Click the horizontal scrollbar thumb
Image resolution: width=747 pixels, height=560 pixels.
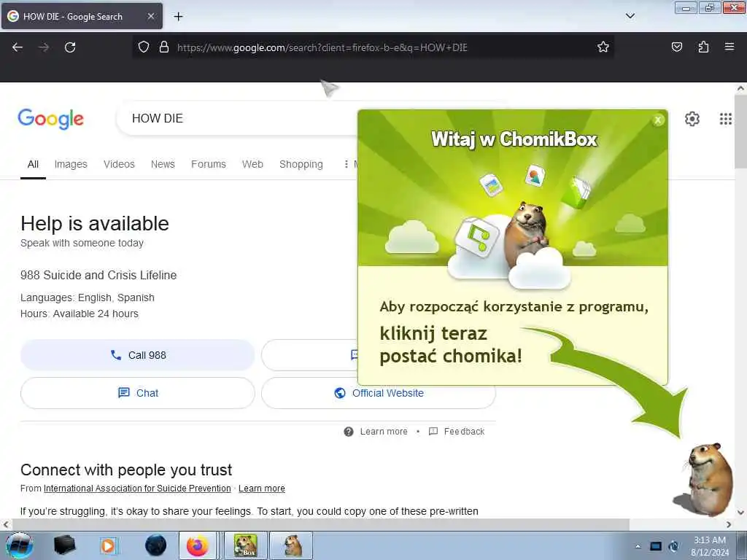coord(320,524)
